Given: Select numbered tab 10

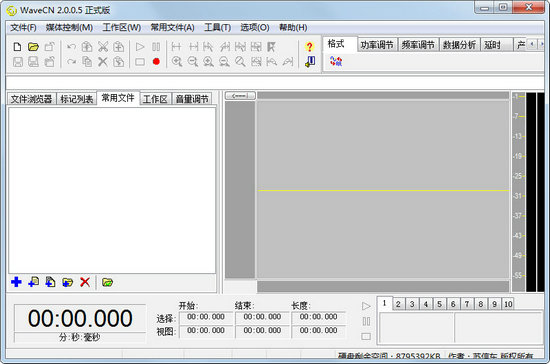Looking at the screenshot, I should pos(508,304).
